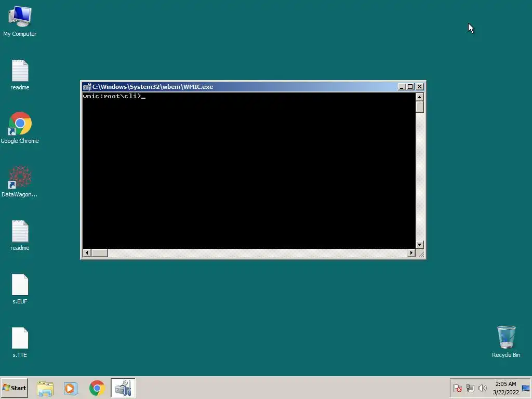Click the WMIC toolbox taskbar button
Screen dimensions: 532x399
coord(123,388)
